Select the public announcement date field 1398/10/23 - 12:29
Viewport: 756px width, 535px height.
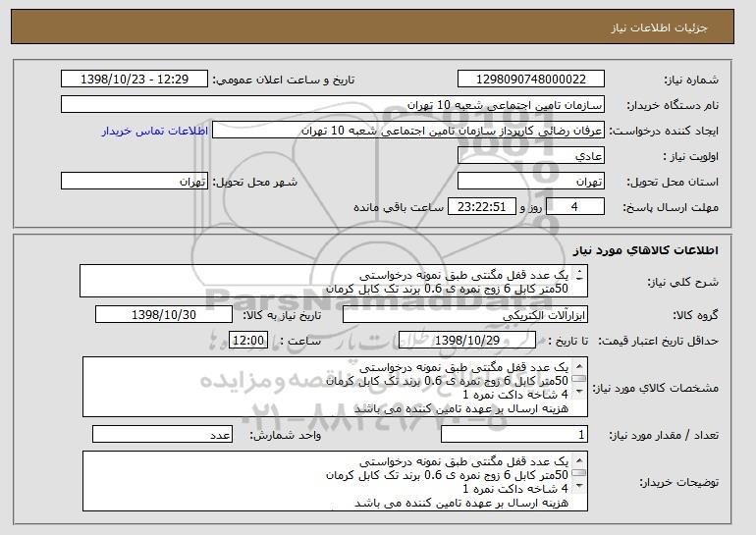click(x=135, y=80)
